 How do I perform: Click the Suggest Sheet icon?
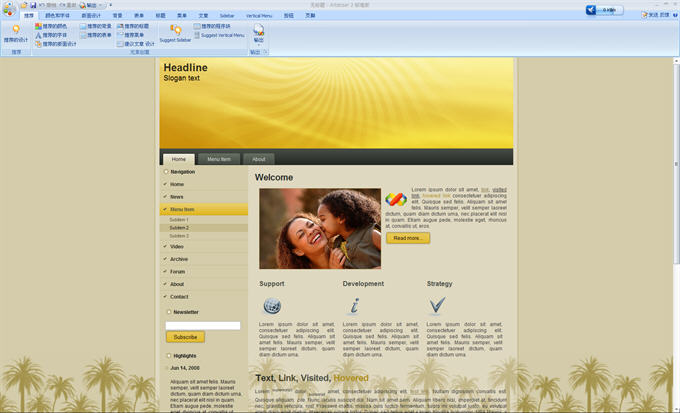(x=83, y=35)
